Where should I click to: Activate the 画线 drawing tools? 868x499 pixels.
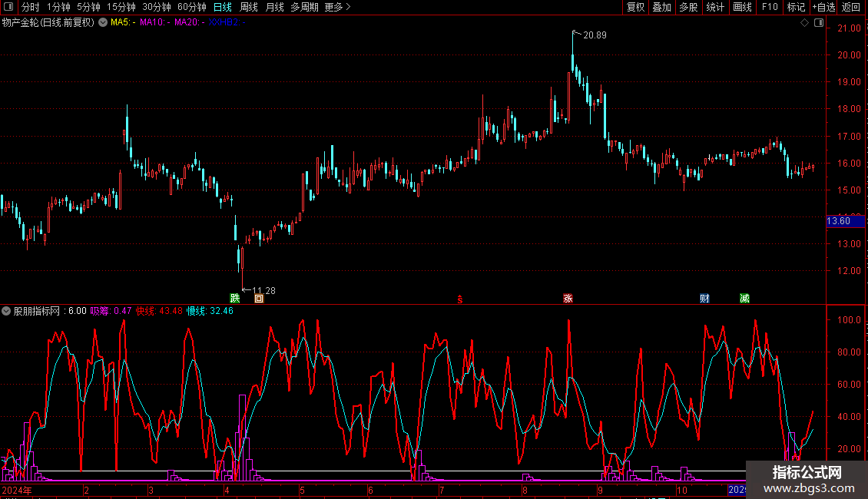742,7
